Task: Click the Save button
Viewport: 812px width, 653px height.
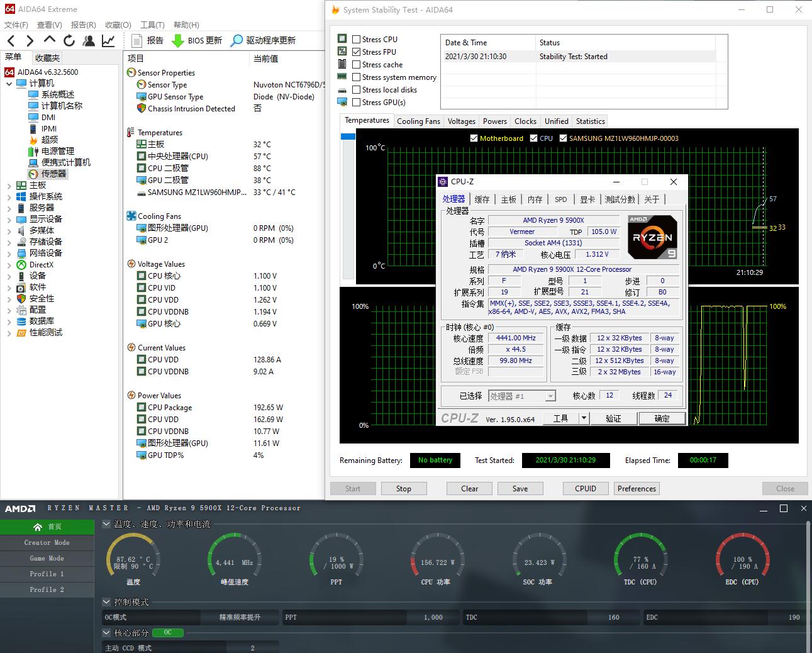Action: [x=520, y=489]
